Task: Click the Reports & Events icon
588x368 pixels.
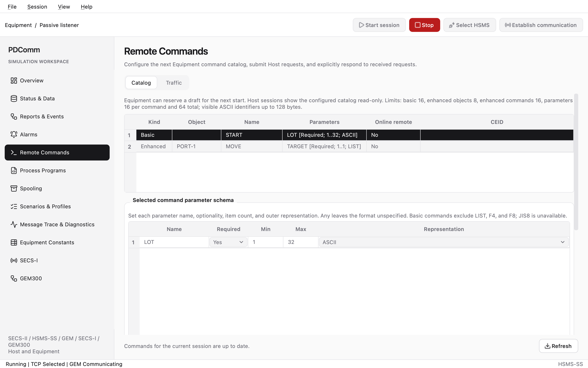Action: click(x=14, y=117)
